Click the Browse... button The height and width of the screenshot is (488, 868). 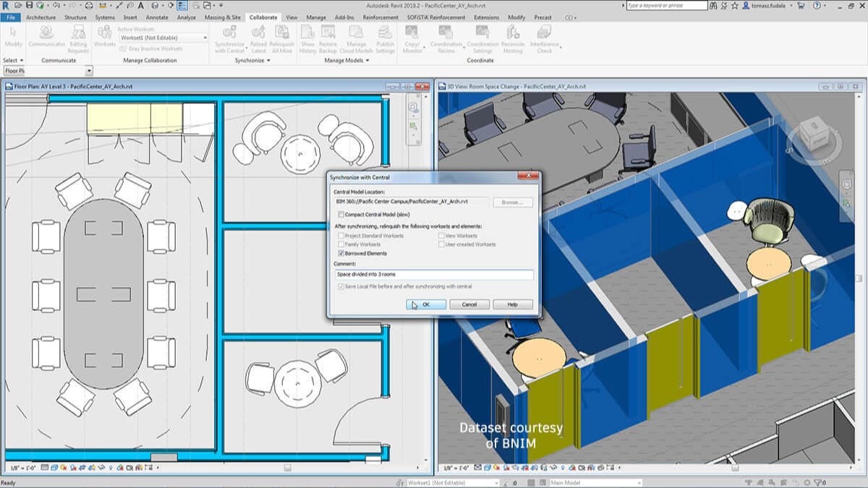[x=513, y=202]
